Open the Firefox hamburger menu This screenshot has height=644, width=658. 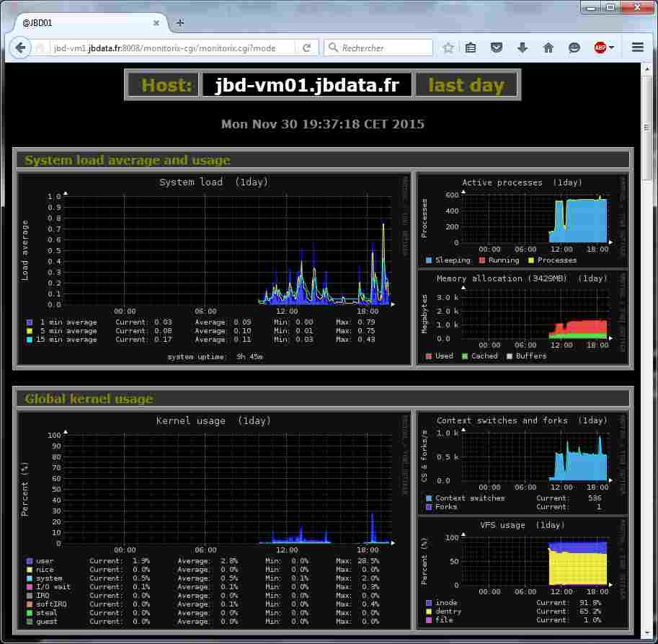(x=638, y=48)
